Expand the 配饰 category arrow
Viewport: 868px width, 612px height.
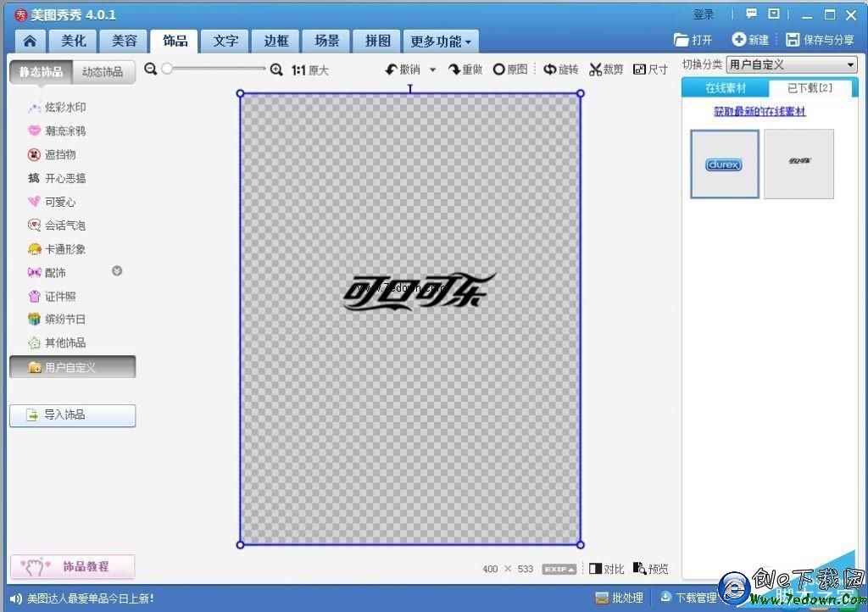point(117,271)
